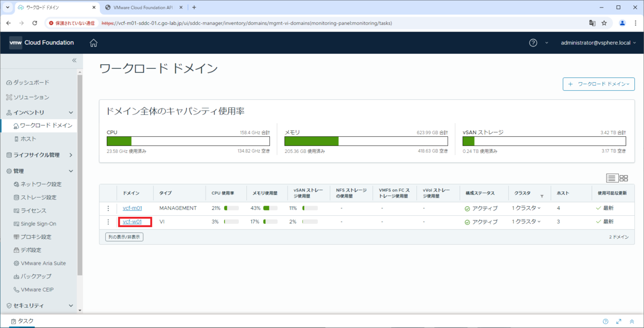Image resolution: width=644 pixels, height=328 pixels.
Task: Click the vSAN ストレージ capacity bar
Action: point(544,142)
